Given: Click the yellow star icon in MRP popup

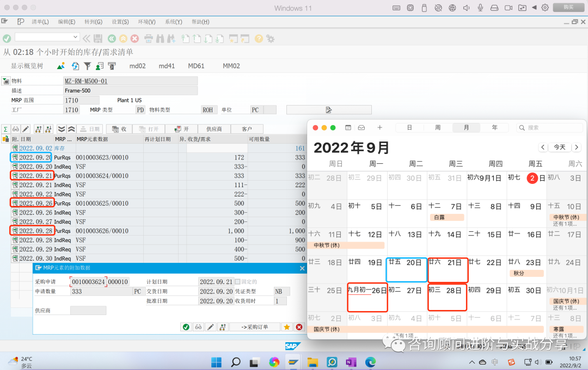Looking at the screenshot, I should coord(287,327).
